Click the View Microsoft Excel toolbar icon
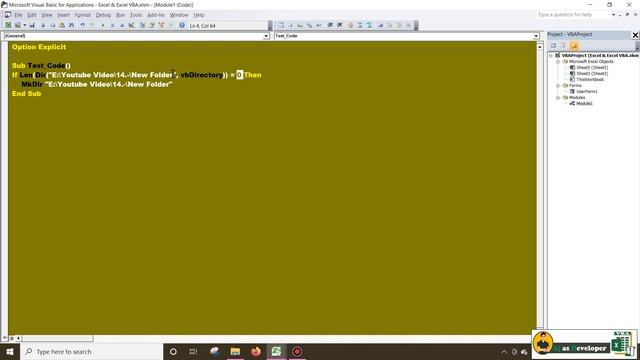 pos(8,25)
